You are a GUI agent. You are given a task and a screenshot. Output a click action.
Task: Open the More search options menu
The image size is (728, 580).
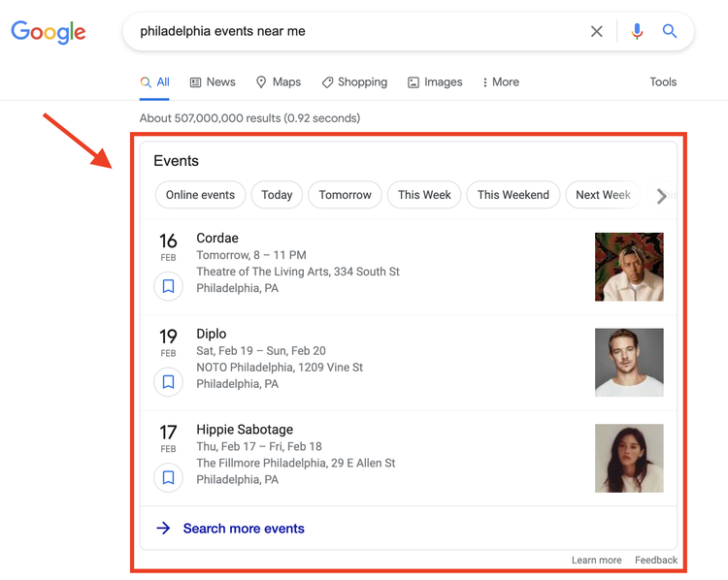pyautogui.click(x=501, y=82)
